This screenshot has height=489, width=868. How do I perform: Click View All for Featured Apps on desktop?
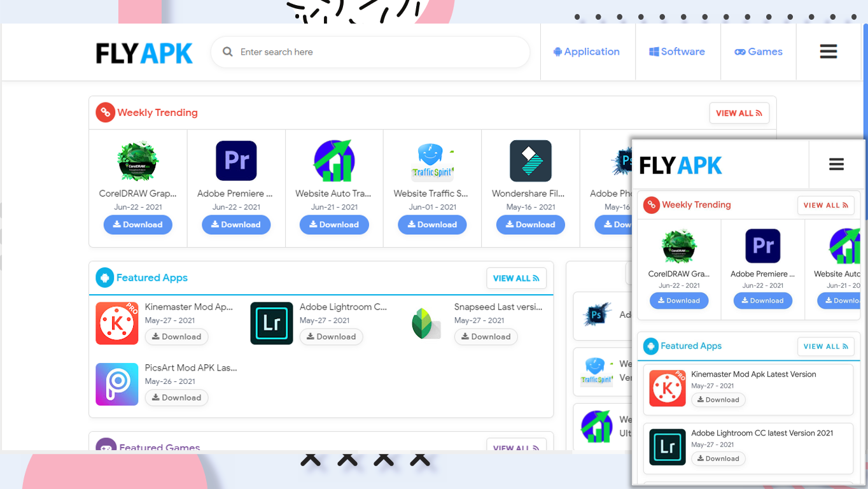click(x=516, y=278)
